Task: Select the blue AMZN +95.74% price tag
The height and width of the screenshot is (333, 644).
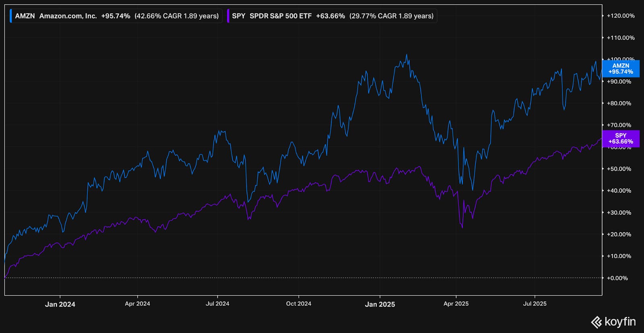Action: pos(620,68)
